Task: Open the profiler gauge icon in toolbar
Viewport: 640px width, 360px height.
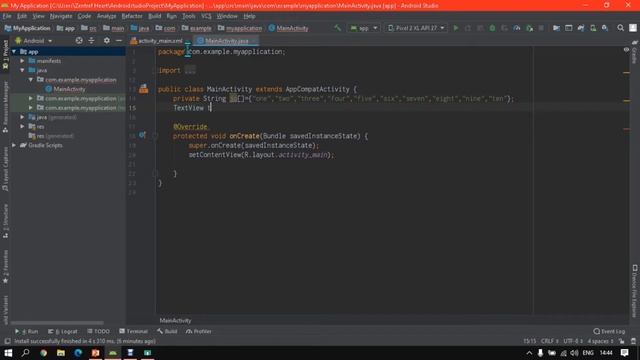Action: coord(517,28)
